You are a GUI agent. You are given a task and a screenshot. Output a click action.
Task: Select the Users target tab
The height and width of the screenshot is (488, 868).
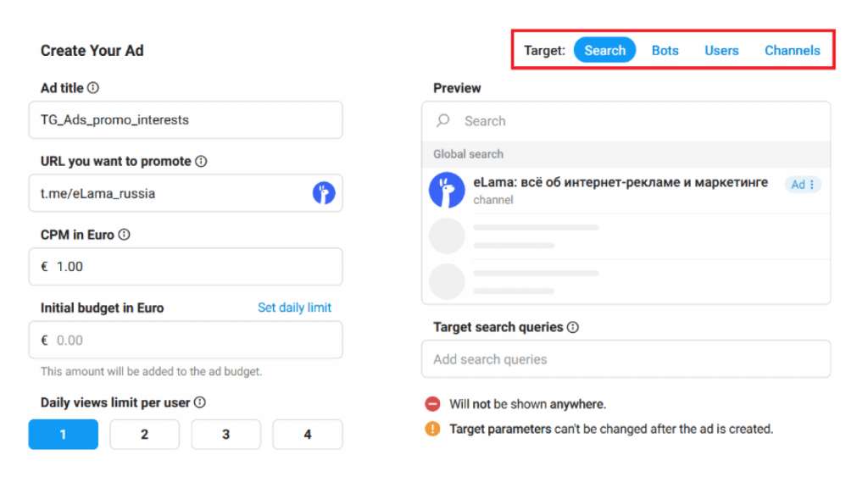(x=721, y=50)
